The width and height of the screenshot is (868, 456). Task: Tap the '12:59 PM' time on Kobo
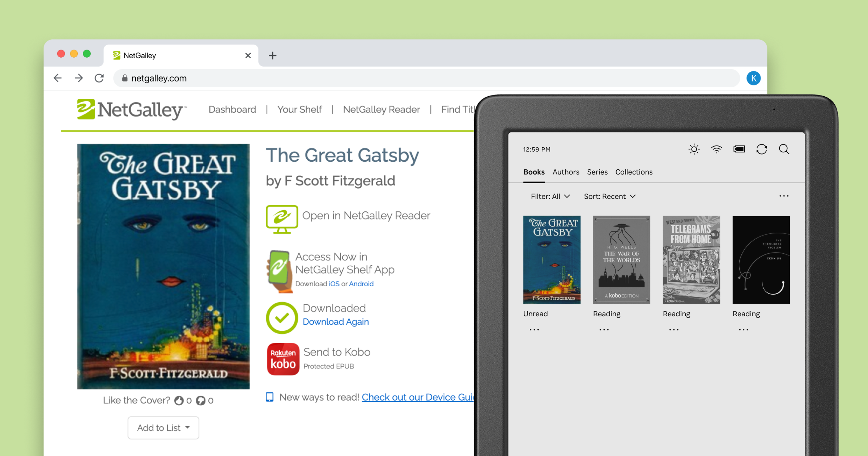pyautogui.click(x=537, y=149)
